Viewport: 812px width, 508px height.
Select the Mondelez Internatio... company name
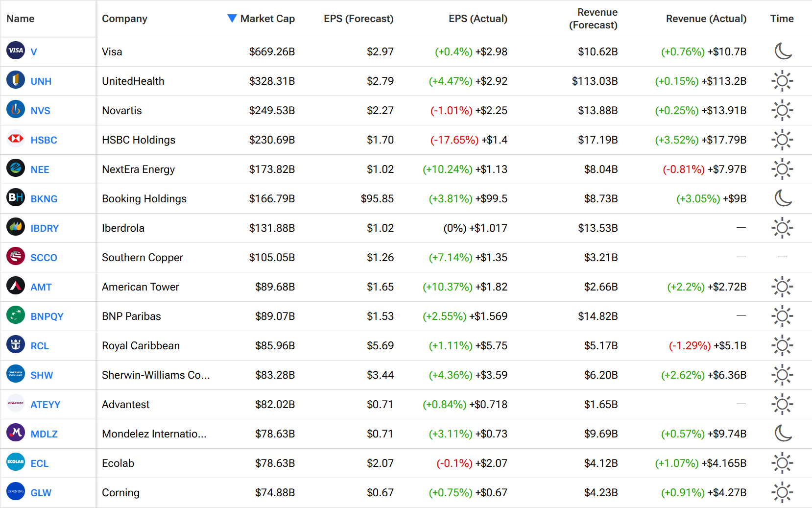coord(154,434)
